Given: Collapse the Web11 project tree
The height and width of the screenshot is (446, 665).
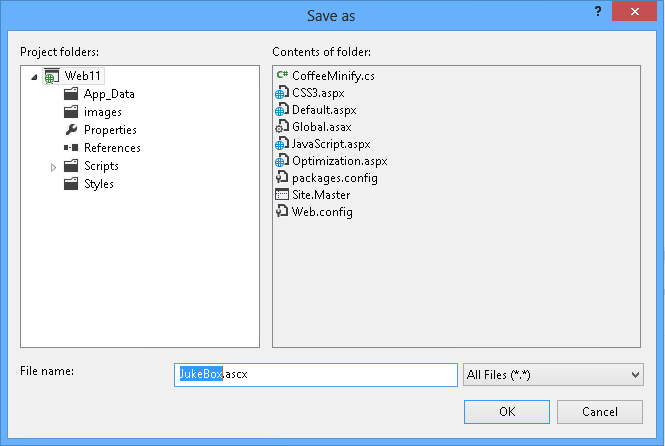Looking at the screenshot, I should point(35,77).
